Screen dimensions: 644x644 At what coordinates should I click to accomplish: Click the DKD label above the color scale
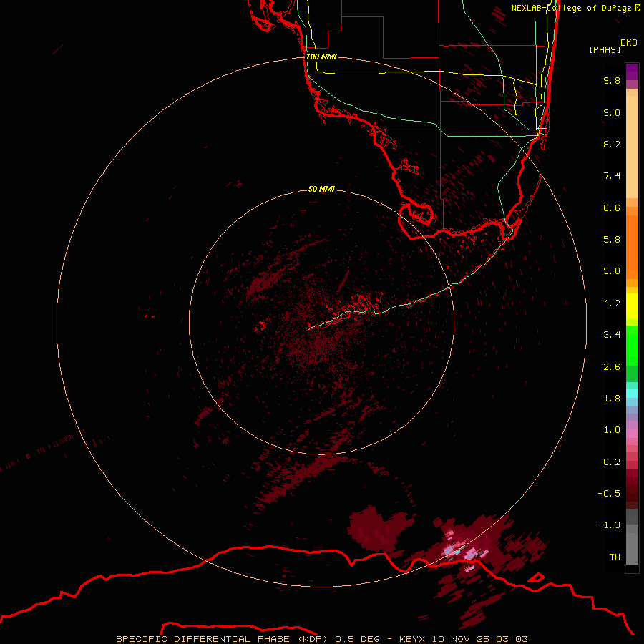tap(629, 43)
